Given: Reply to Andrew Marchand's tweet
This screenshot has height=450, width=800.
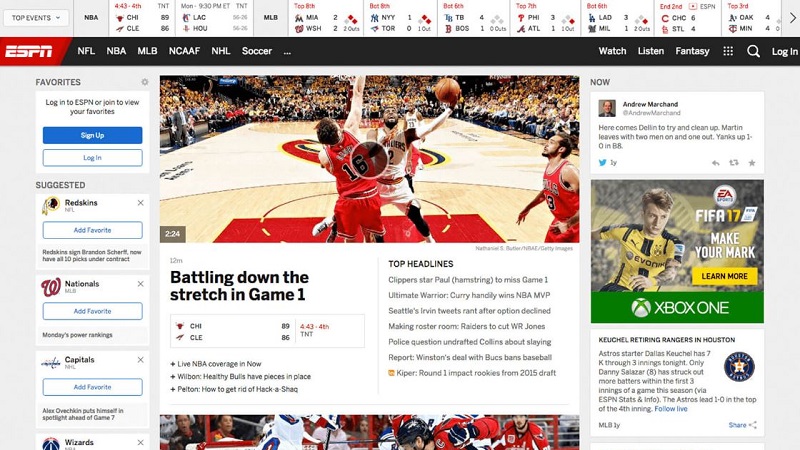Looking at the screenshot, I should pyautogui.click(x=715, y=163).
